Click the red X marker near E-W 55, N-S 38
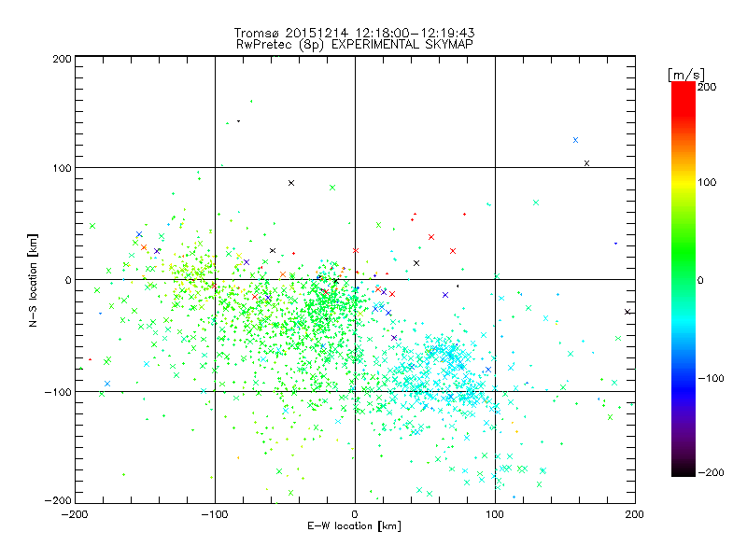Screen dimensions: 747x560 pyautogui.click(x=431, y=237)
